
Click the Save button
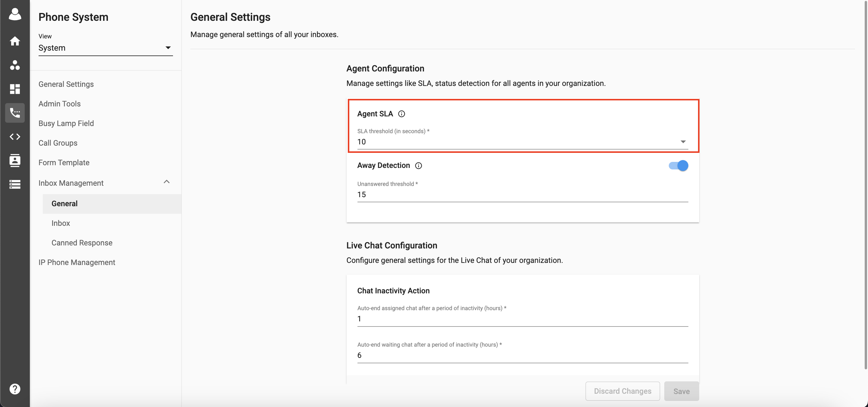tap(681, 391)
